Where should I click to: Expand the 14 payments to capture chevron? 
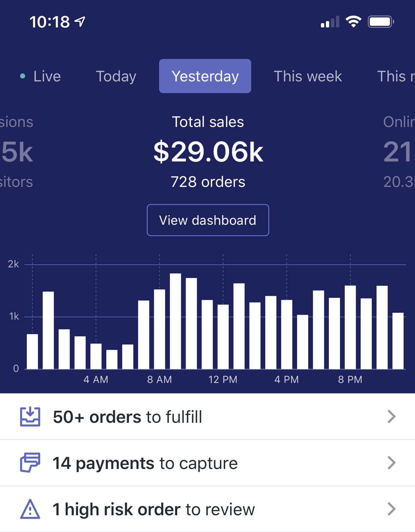[392, 463]
